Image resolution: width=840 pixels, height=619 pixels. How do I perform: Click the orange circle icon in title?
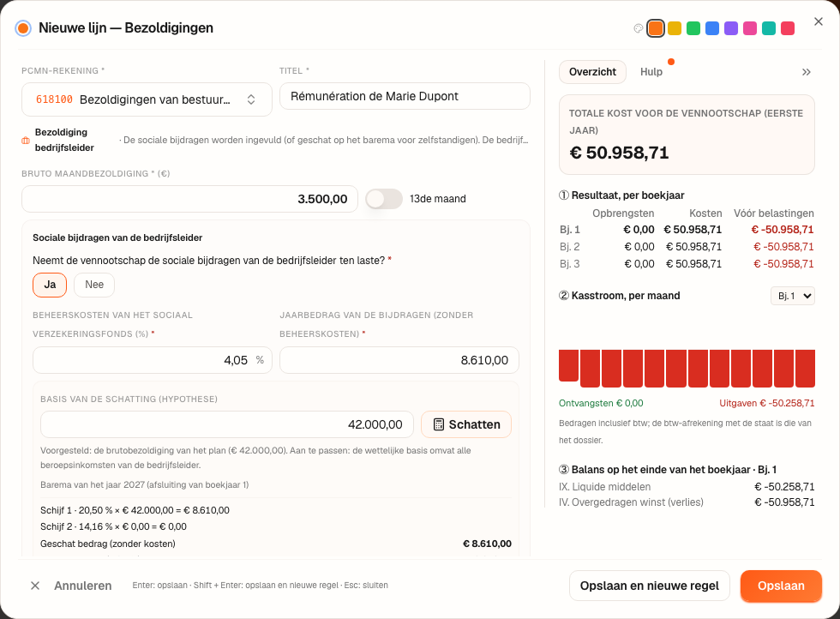23,28
